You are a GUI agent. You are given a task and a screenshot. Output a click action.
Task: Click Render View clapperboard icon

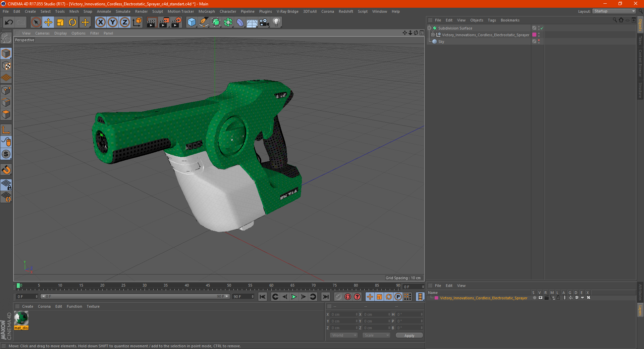(152, 22)
